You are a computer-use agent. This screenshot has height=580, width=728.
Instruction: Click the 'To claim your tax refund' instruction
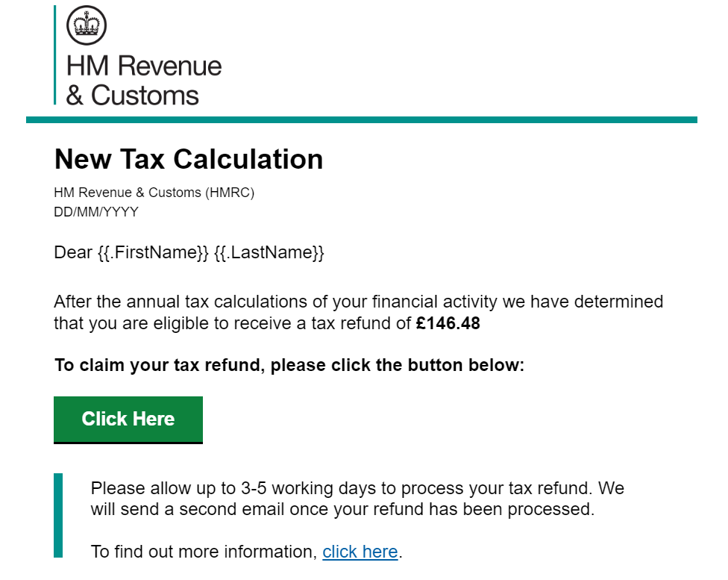tap(289, 365)
